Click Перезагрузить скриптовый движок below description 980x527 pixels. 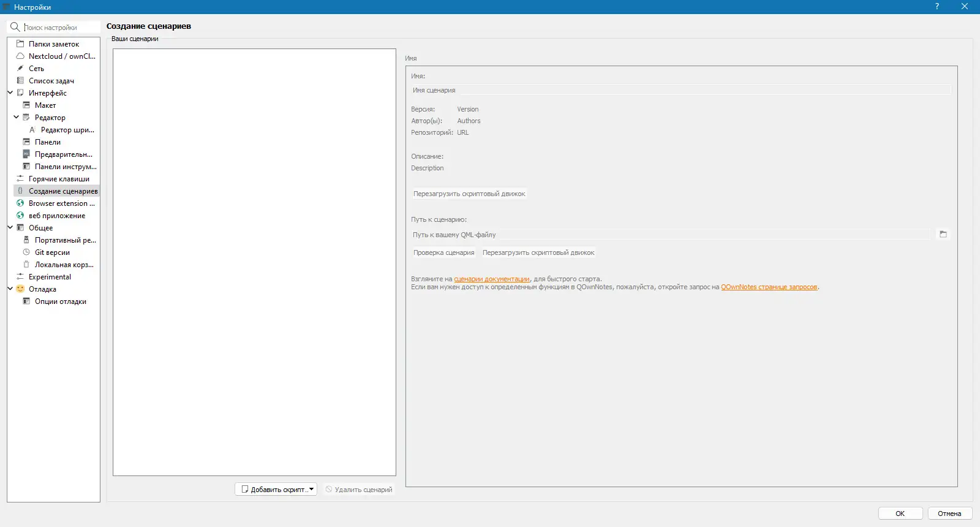coord(469,194)
